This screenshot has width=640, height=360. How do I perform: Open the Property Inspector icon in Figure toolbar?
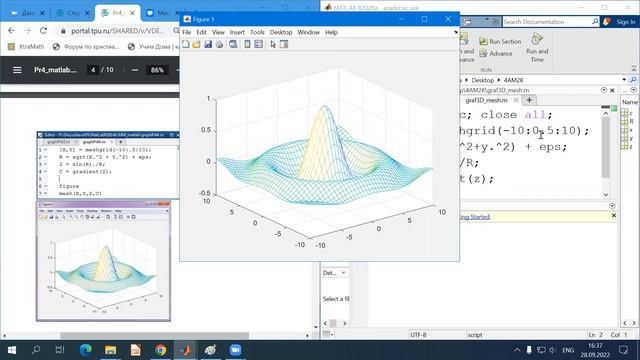[x=284, y=44]
